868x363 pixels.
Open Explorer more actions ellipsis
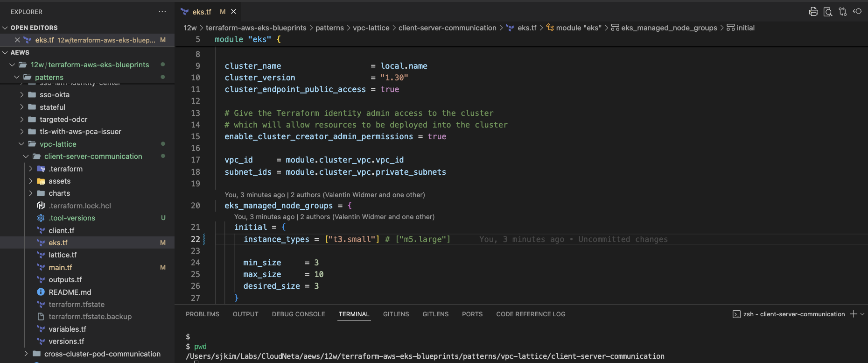[162, 12]
